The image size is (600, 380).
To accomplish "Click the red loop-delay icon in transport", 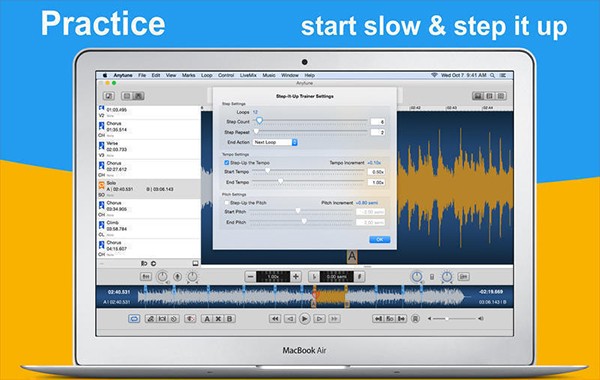I will [190, 319].
